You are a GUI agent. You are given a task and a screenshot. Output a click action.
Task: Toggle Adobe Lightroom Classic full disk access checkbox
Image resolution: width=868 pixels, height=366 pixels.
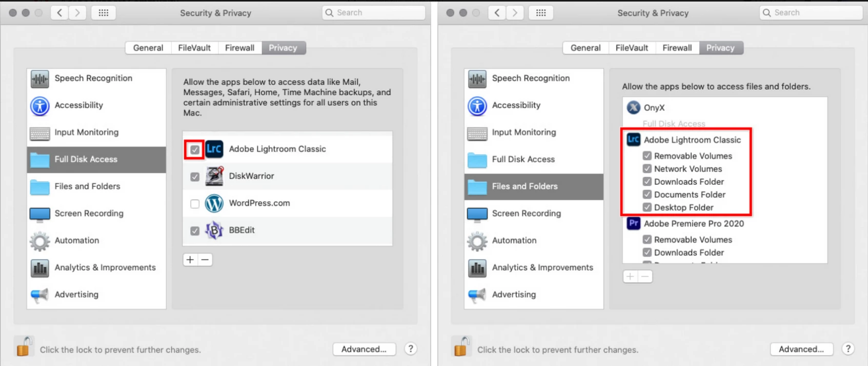point(195,150)
